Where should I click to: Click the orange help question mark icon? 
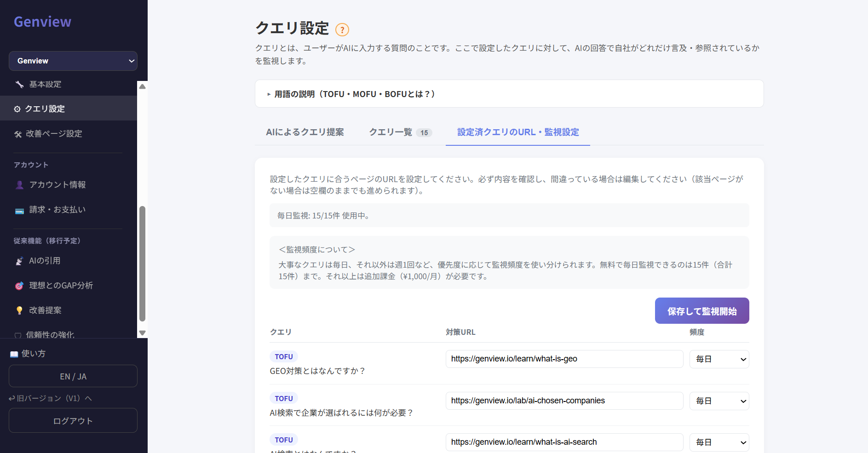342,30
